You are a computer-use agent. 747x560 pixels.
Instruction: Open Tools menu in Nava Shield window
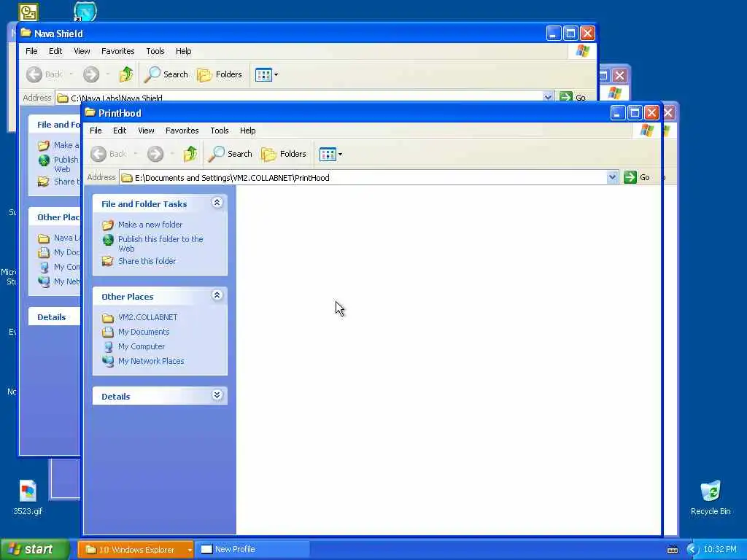[155, 51]
